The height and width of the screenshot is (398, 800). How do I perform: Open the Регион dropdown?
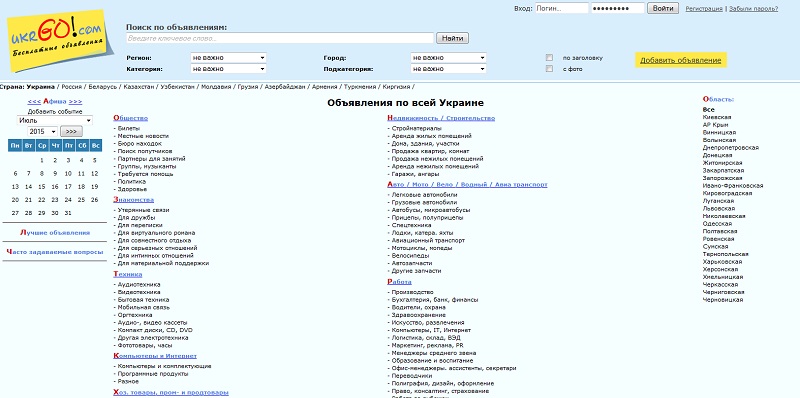click(x=229, y=58)
